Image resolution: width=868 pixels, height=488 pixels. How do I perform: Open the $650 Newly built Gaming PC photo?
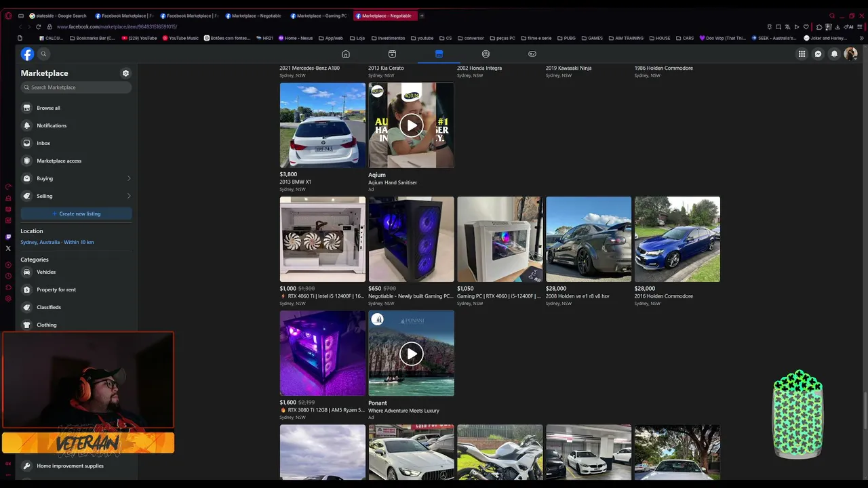tap(411, 239)
